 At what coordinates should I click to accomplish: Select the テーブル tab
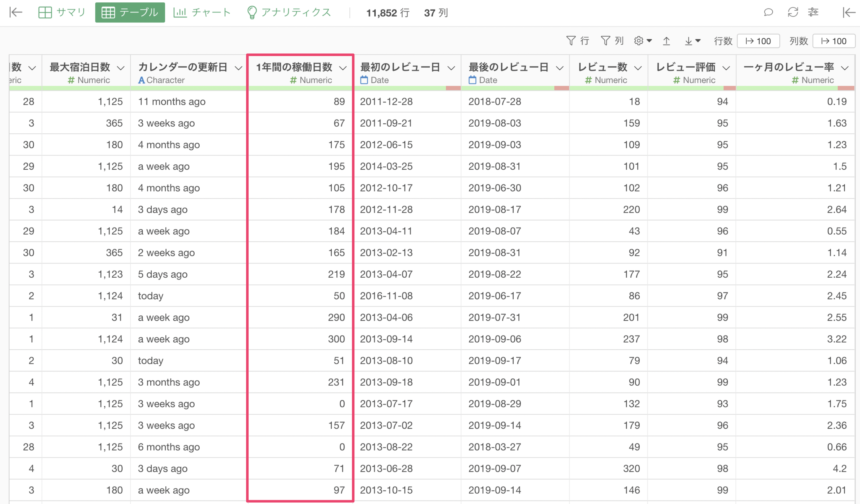[x=130, y=12]
